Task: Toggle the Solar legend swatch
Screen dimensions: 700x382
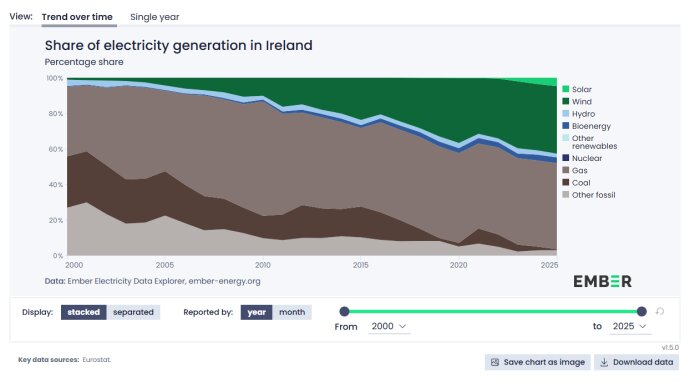Action: click(566, 89)
